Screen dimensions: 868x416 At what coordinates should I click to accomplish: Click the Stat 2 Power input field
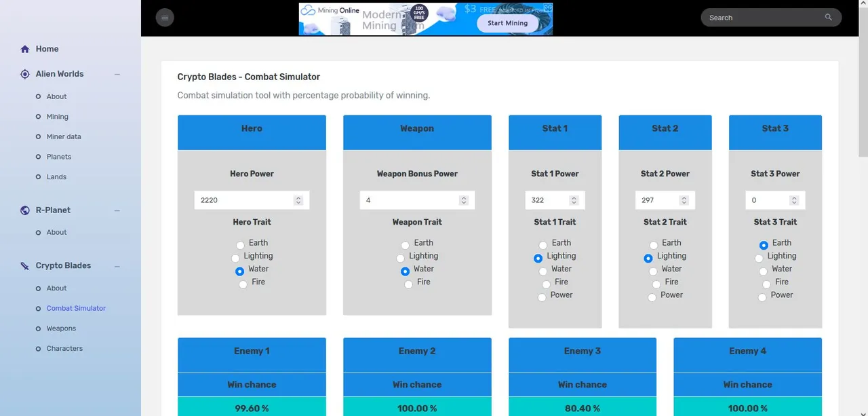point(665,200)
